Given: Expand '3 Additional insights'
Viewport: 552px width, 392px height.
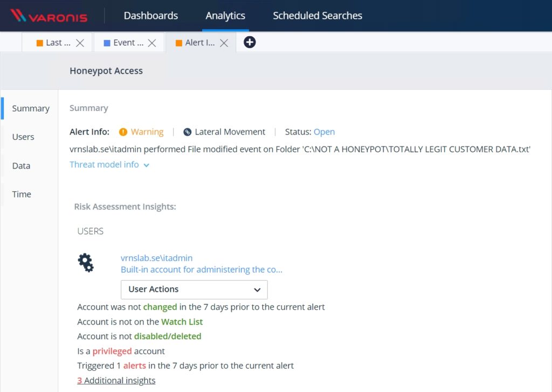Looking at the screenshot, I should (x=116, y=380).
